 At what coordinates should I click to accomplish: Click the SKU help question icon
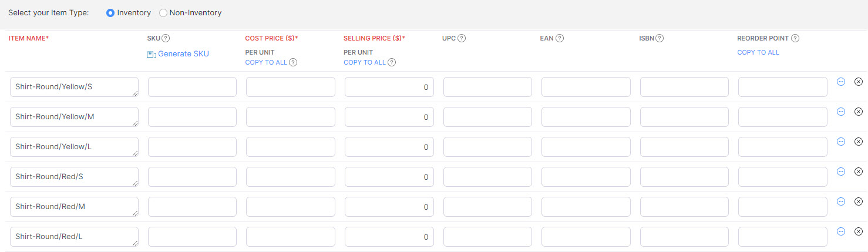tap(166, 38)
